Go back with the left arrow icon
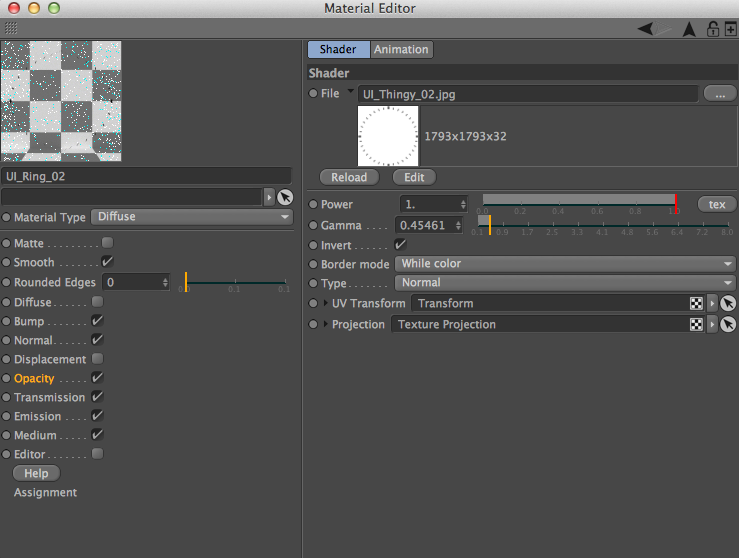Image resolution: width=739 pixels, height=558 pixels. (x=645, y=29)
